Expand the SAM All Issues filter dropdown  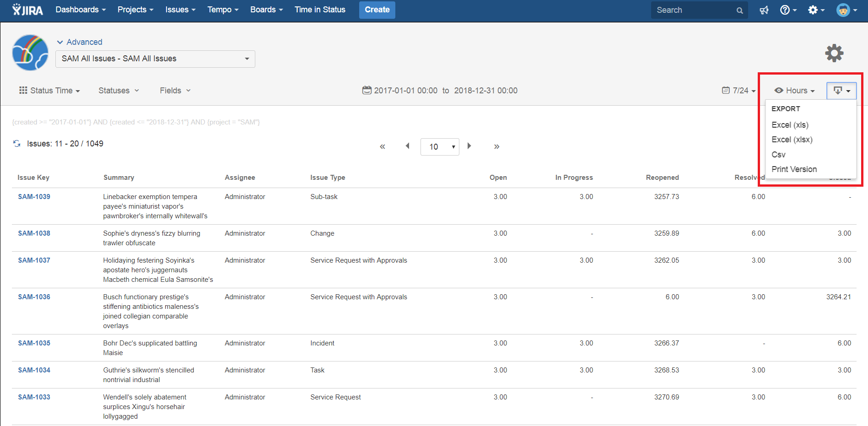click(155, 59)
